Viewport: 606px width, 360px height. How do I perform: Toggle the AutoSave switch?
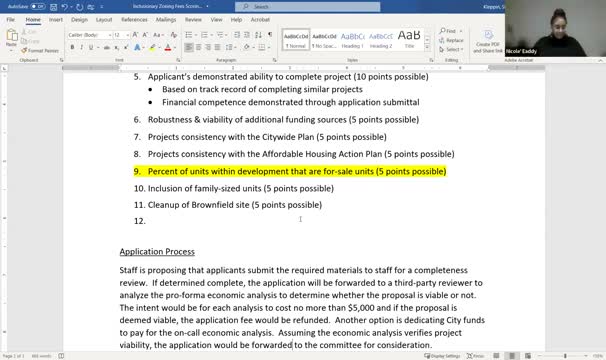37,7
